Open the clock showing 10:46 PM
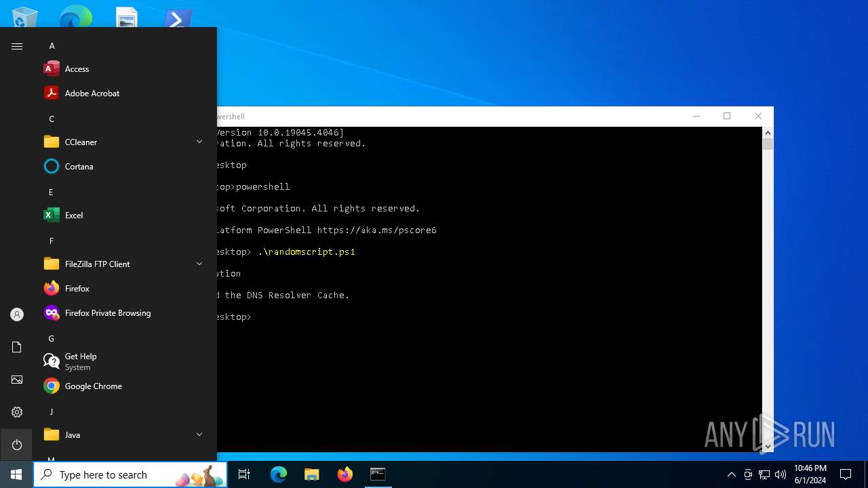This screenshot has height=488, width=868. tap(810, 474)
